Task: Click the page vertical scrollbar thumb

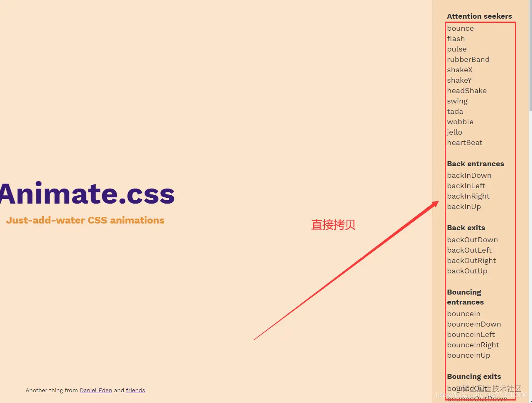Action: point(530,56)
